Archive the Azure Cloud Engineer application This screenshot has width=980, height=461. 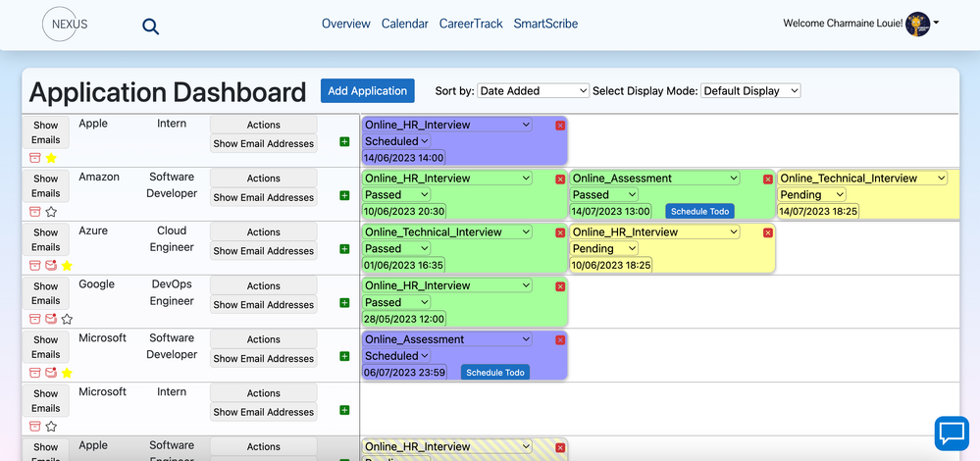[x=35, y=266]
